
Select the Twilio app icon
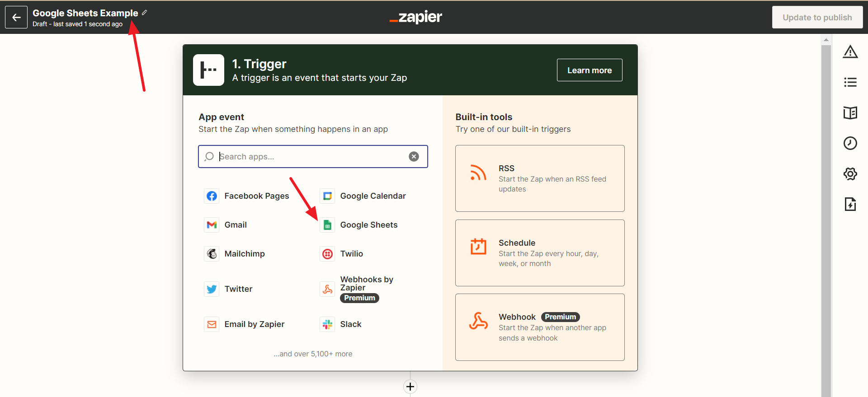tap(327, 254)
